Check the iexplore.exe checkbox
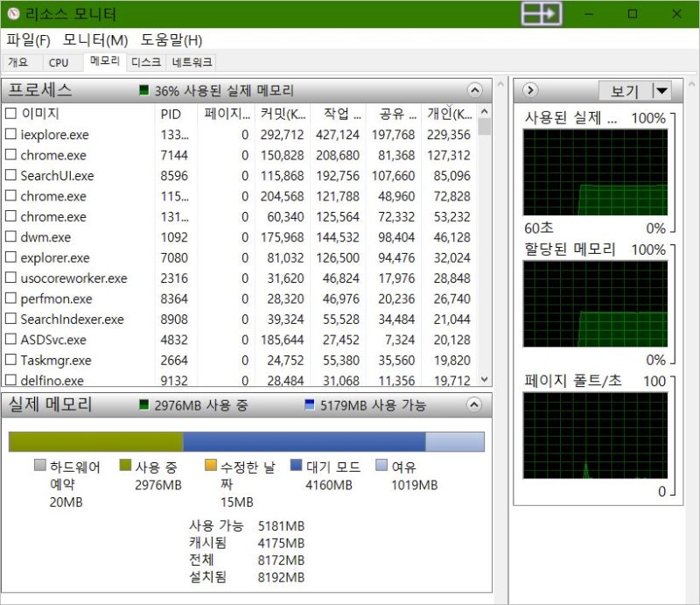The image size is (700, 605). [10, 134]
